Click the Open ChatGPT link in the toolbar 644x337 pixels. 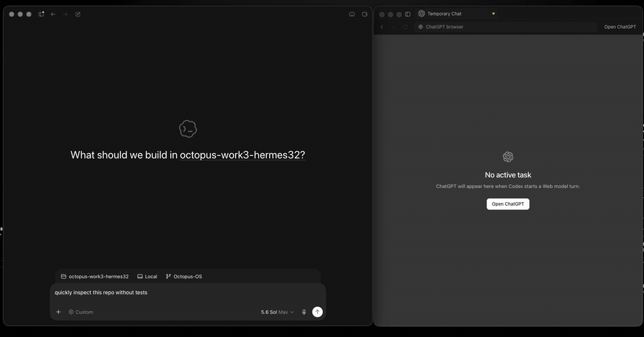[620, 27]
